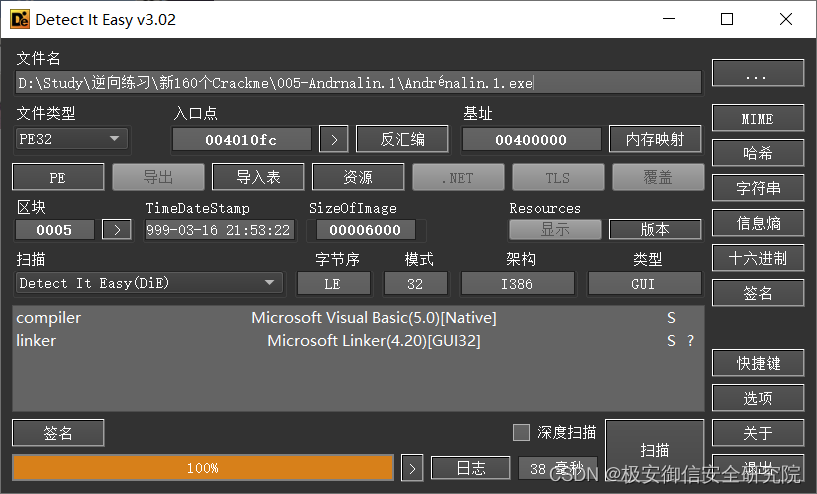Click the Resources 显示 show button

[555, 229]
